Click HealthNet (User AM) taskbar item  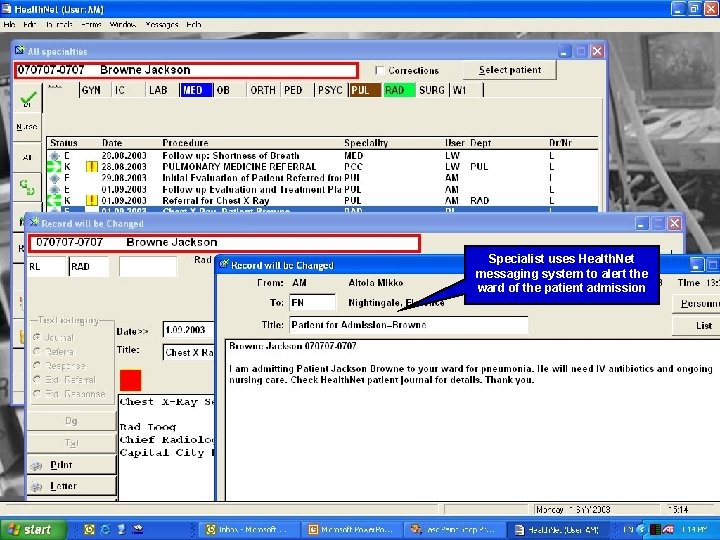coord(557,529)
